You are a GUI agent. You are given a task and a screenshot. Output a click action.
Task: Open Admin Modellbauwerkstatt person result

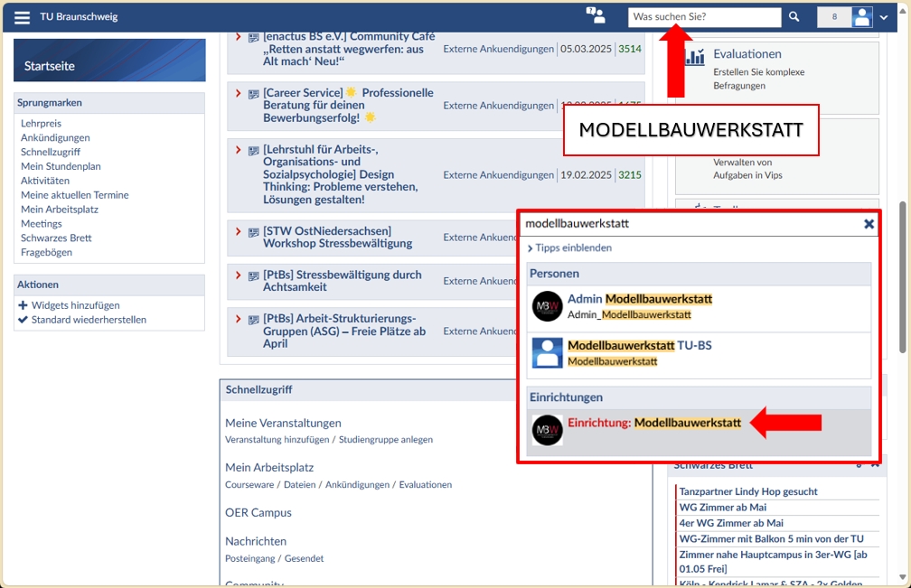pyautogui.click(x=700, y=306)
